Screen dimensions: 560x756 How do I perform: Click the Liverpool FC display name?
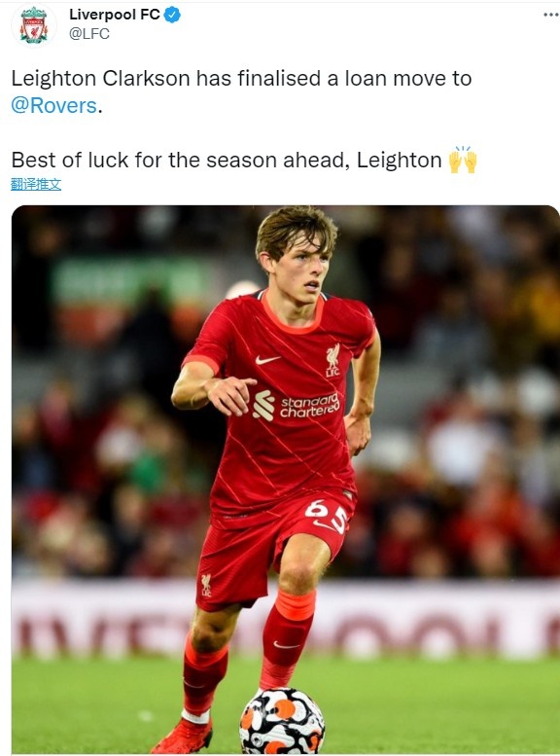coord(114,15)
